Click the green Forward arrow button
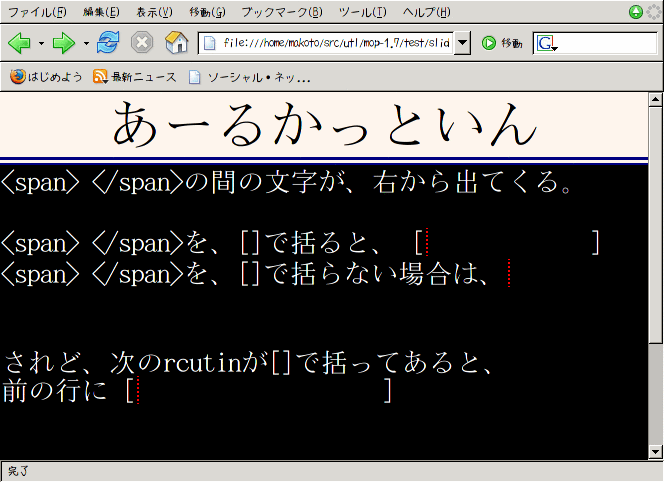Image resolution: width=664 pixels, height=482 pixels. tap(64, 43)
